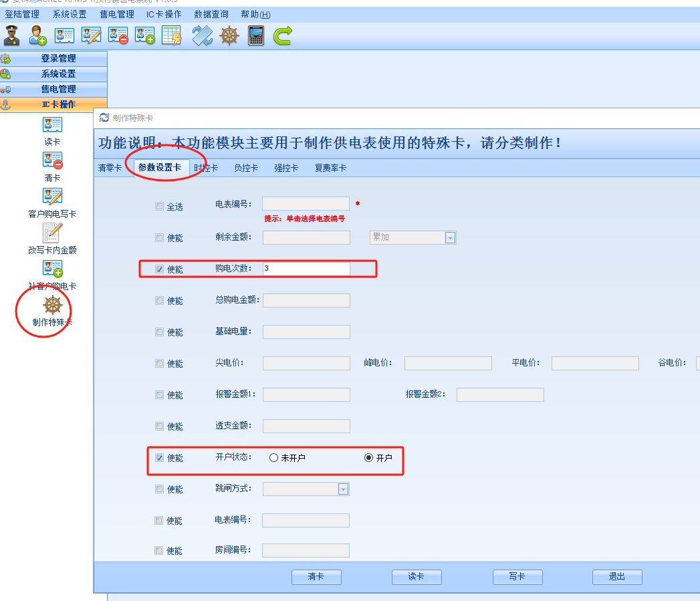The width and height of the screenshot is (700, 601).
Task: Click the 写卡 button
Action: click(x=517, y=577)
